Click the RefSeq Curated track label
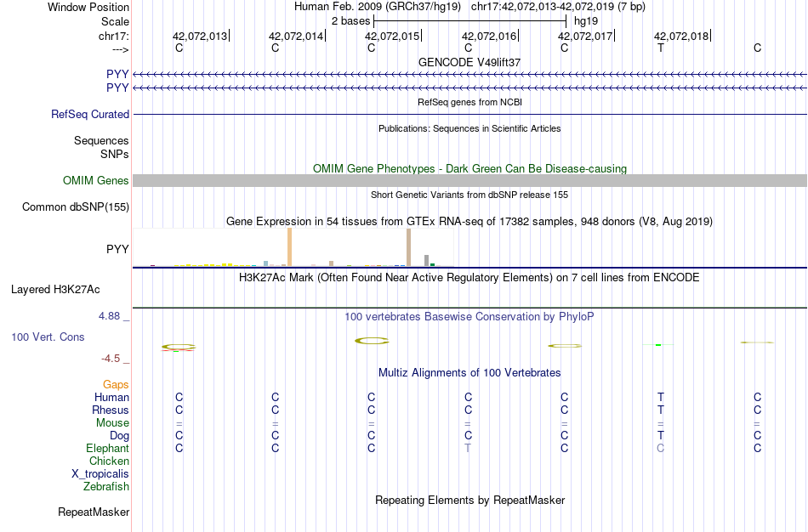 90,115
